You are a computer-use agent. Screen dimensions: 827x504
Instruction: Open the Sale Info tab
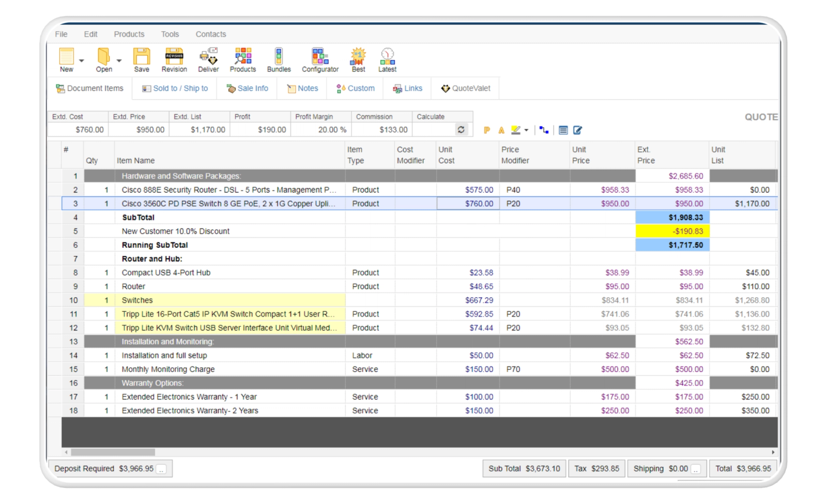pyautogui.click(x=247, y=88)
